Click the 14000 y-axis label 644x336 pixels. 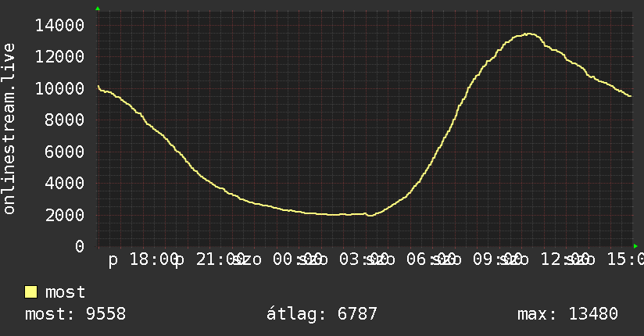59,26
